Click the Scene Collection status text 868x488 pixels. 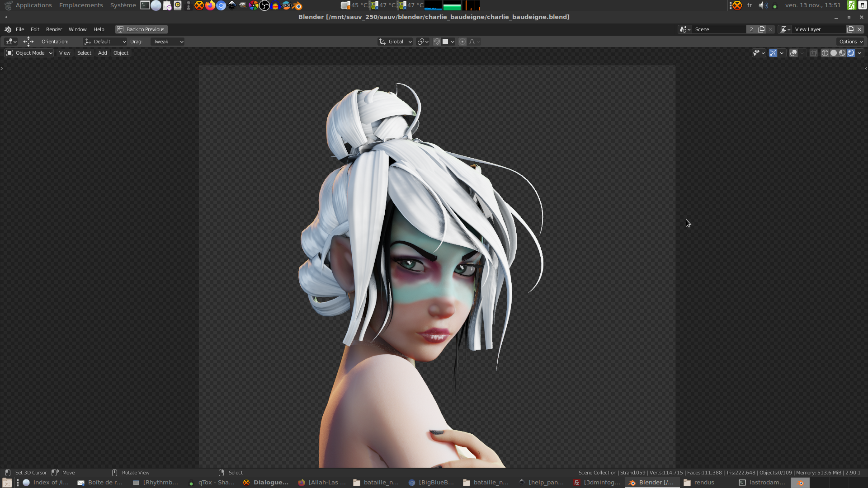point(597,473)
